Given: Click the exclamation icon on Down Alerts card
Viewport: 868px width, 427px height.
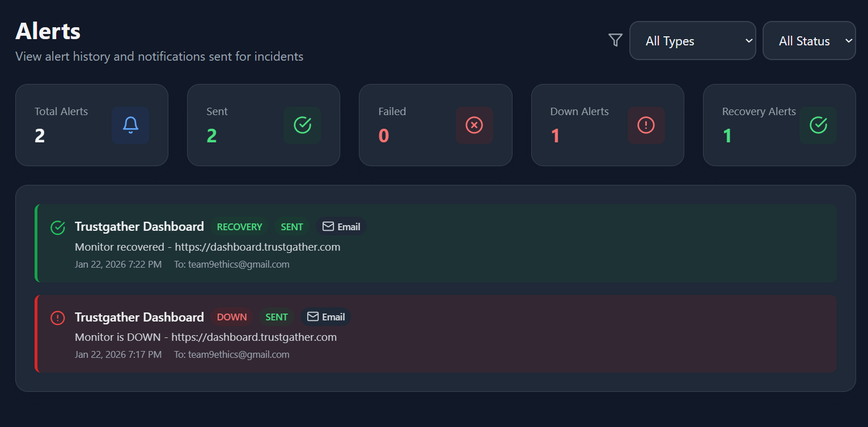Looking at the screenshot, I should pos(646,125).
